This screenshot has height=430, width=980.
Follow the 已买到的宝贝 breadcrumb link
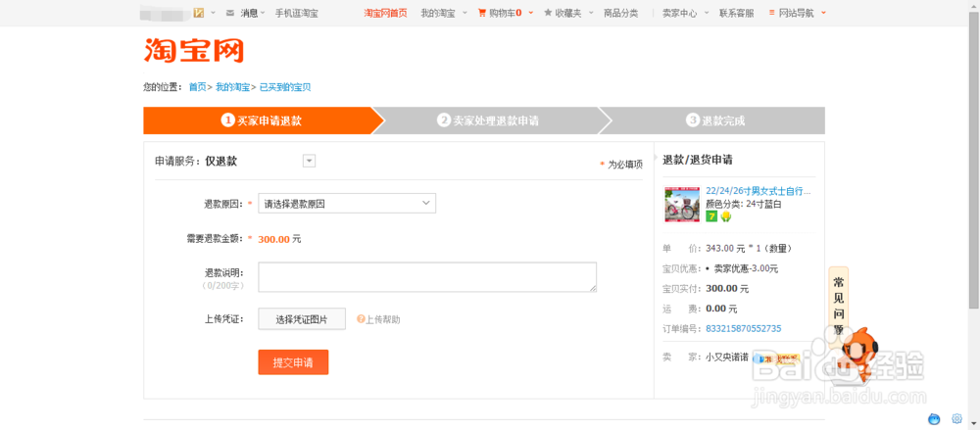pyautogui.click(x=285, y=87)
